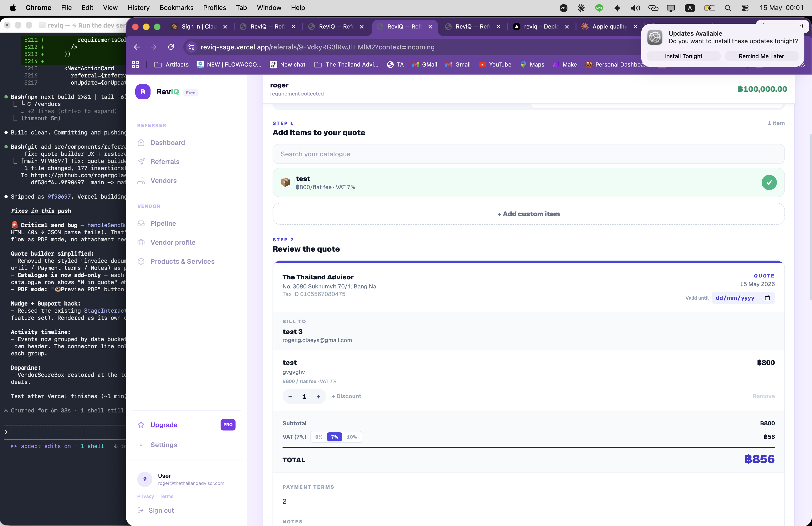Open Settings in the sidebar
The image size is (812, 526).
click(163, 445)
